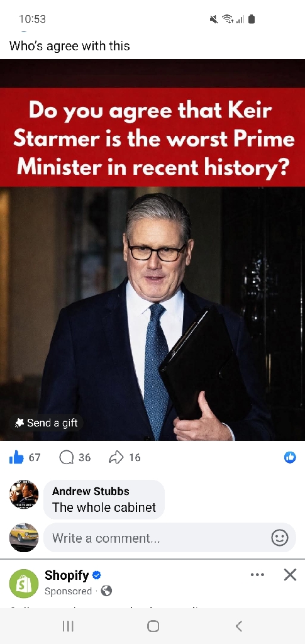Tap Android recent apps button

pos(68,626)
